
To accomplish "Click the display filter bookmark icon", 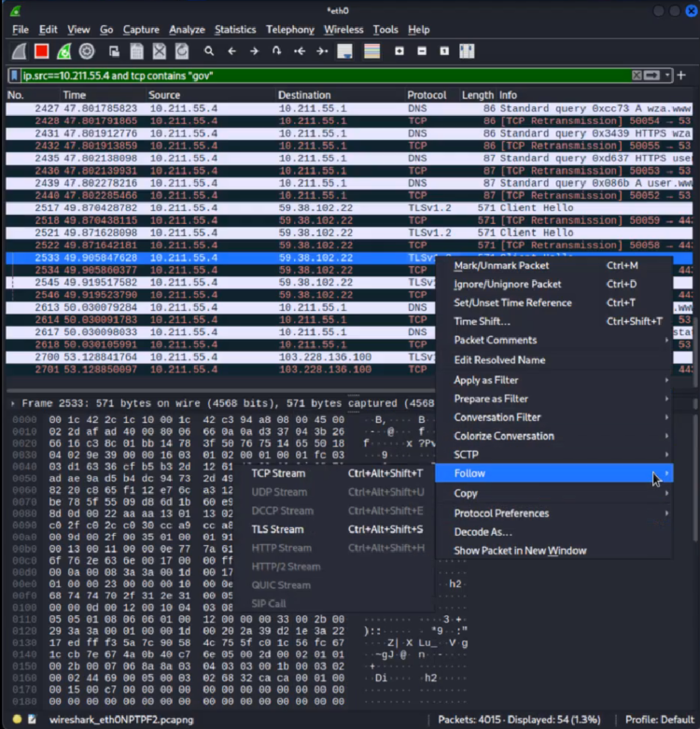I will pyautogui.click(x=14, y=76).
